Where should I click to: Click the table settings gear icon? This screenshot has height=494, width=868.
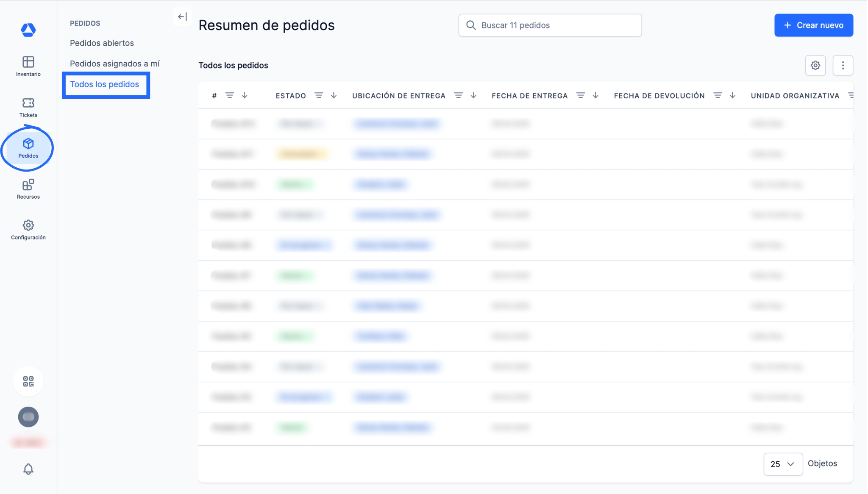click(815, 65)
